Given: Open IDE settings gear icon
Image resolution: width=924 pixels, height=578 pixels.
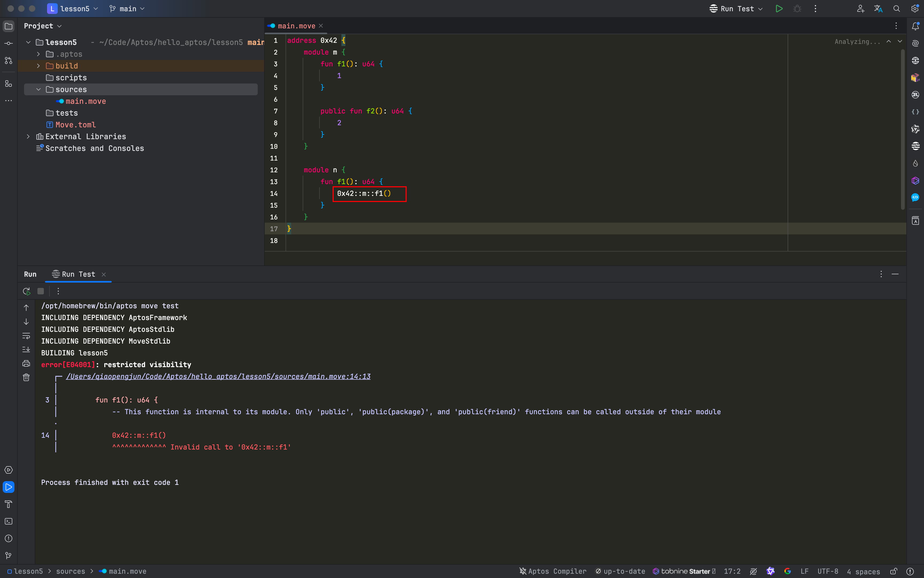Looking at the screenshot, I should (914, 8).
